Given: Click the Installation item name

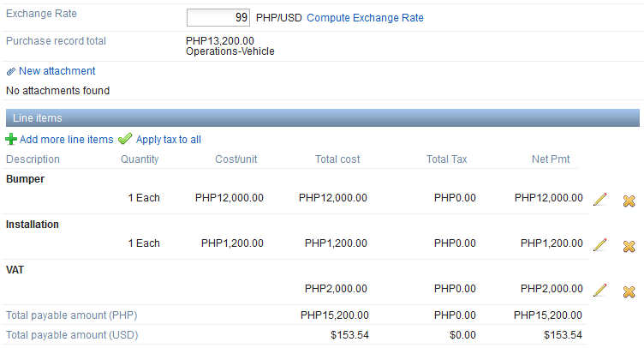Looking at the screenshot, I should coord(33,225).
